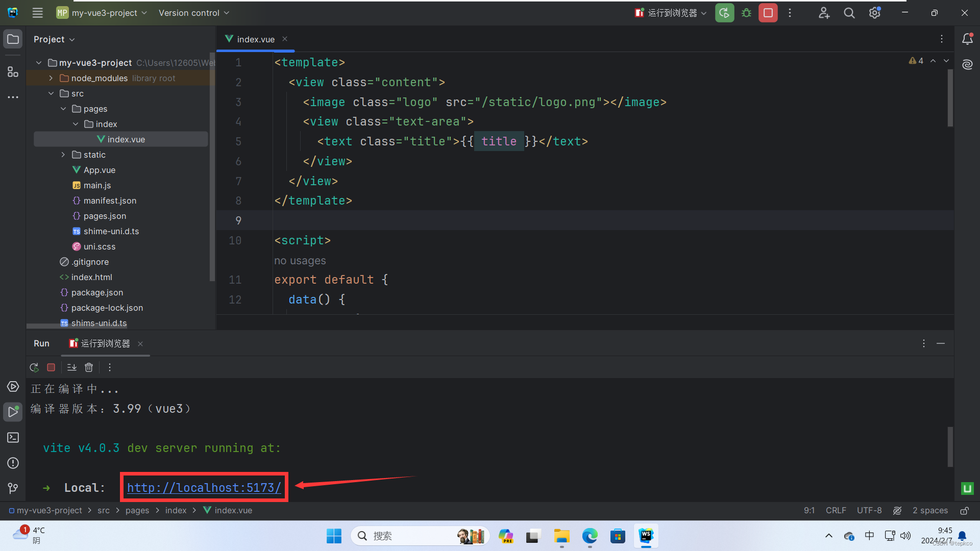Viewport: 980px width, 551px height.
Task: Open Code With Me user icon
Action: pos(824,13)
